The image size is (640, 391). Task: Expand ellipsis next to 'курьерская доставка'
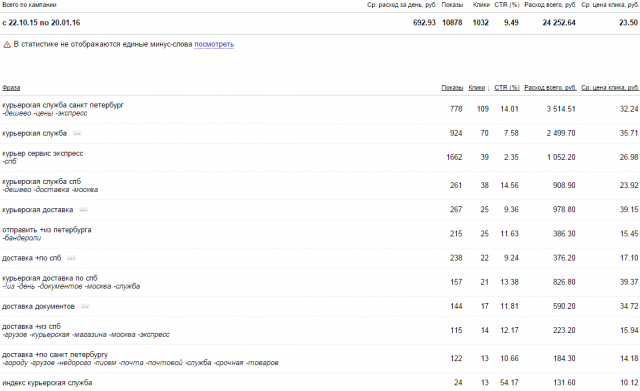point(83,210)
